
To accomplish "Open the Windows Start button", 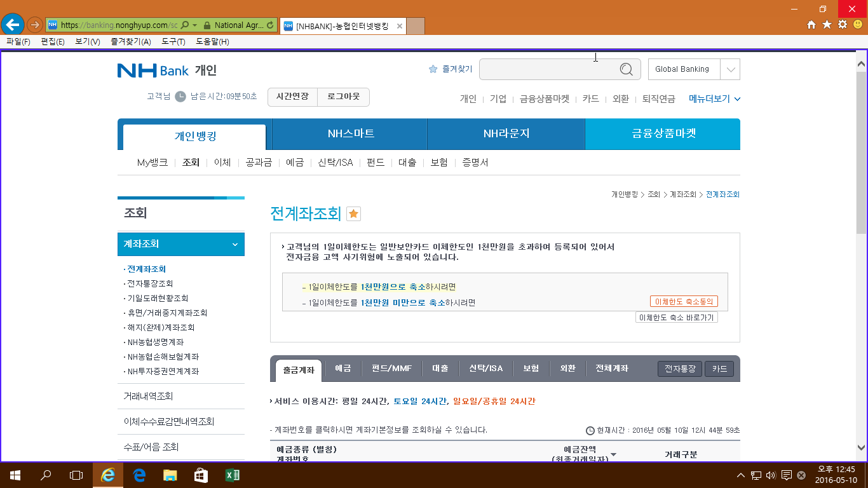I will point(15,475).
